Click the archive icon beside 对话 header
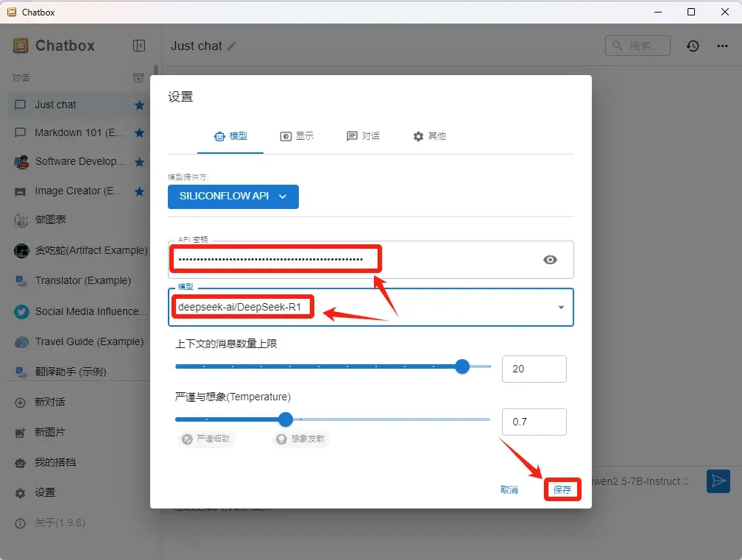Viewport: 742px width, 560px height. tap(138, 77)
